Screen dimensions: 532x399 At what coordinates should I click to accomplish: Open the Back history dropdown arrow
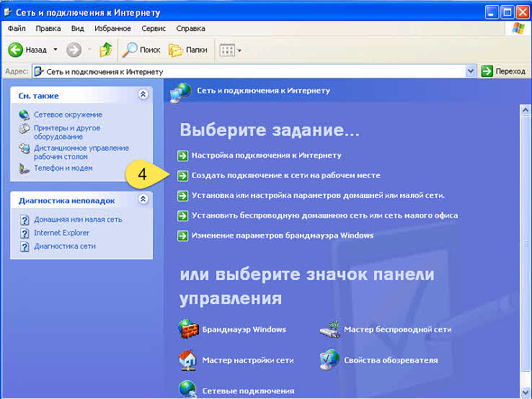pos(56,50)
